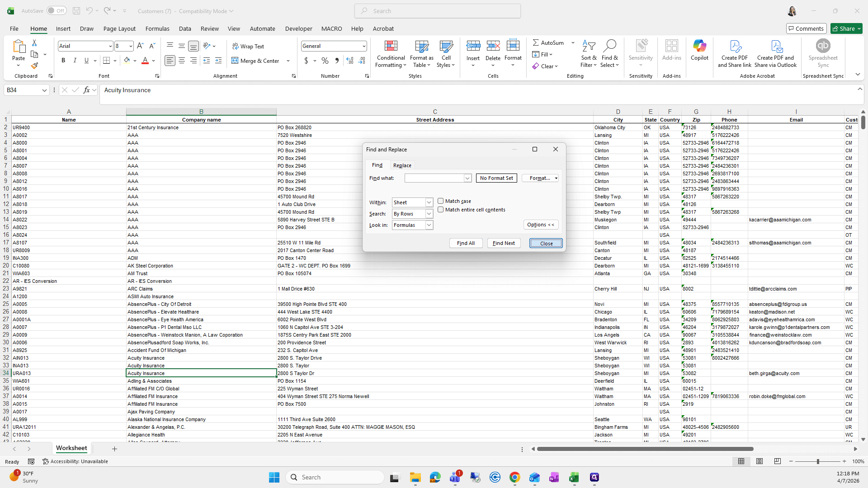The height and width of the screenshot is (488, 868).
Task: Click the Percent Style icon
Action: (325, 61)
